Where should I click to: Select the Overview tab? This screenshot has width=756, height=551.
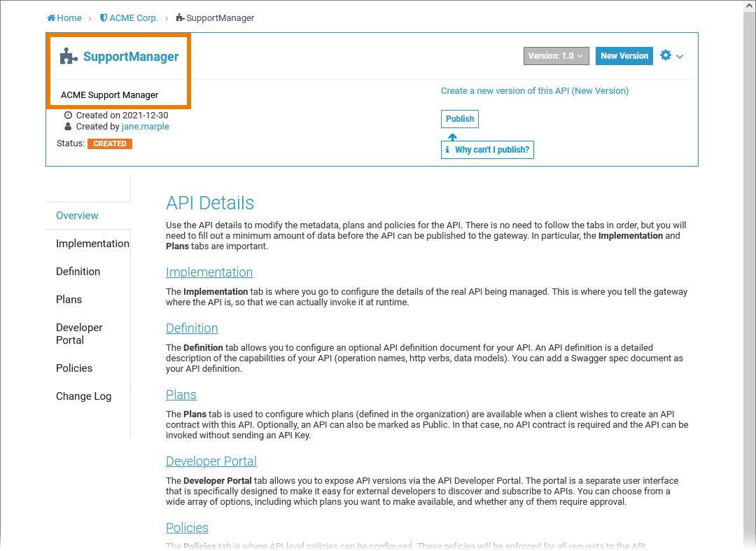[x=77, y=216]
